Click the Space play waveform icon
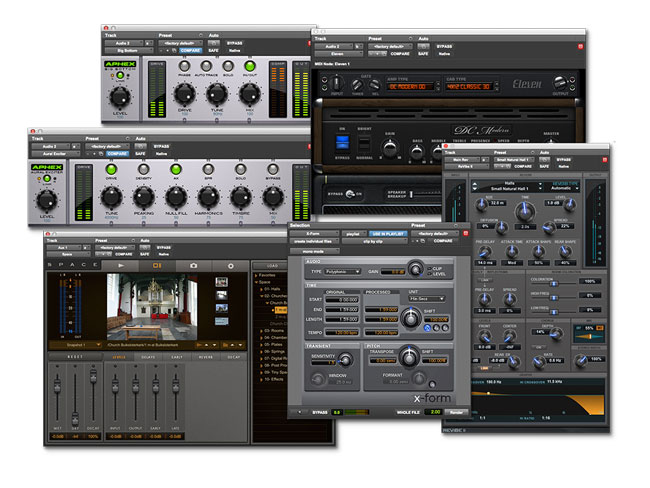 [x=121, y=265]
